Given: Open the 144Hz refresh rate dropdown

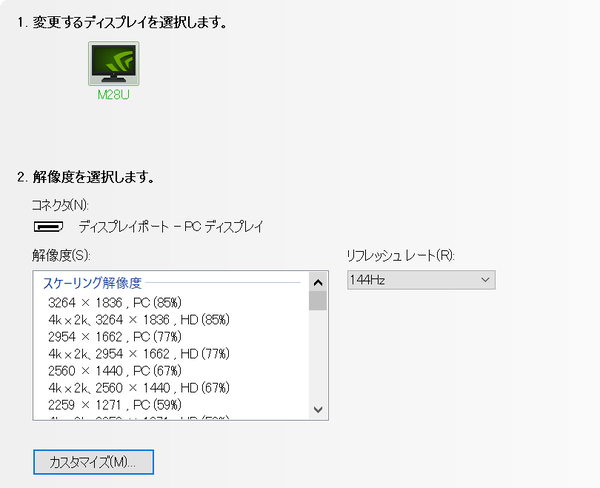Looking at the screenshot, I should coord(421,280).
